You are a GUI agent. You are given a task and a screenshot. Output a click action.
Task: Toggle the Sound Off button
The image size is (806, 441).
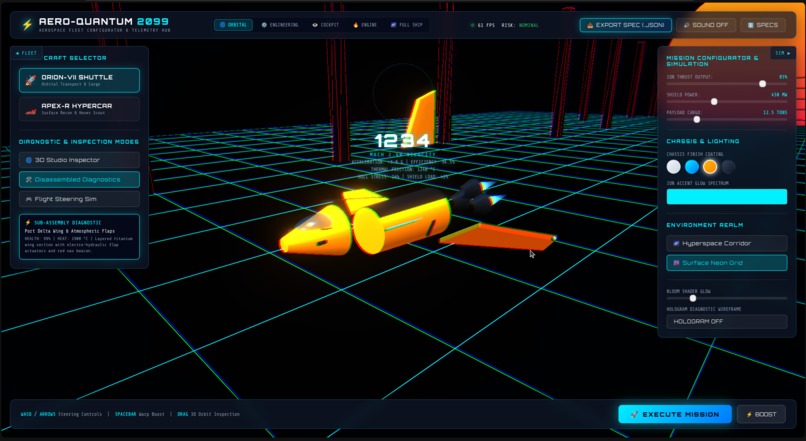[x=706, y=25]
